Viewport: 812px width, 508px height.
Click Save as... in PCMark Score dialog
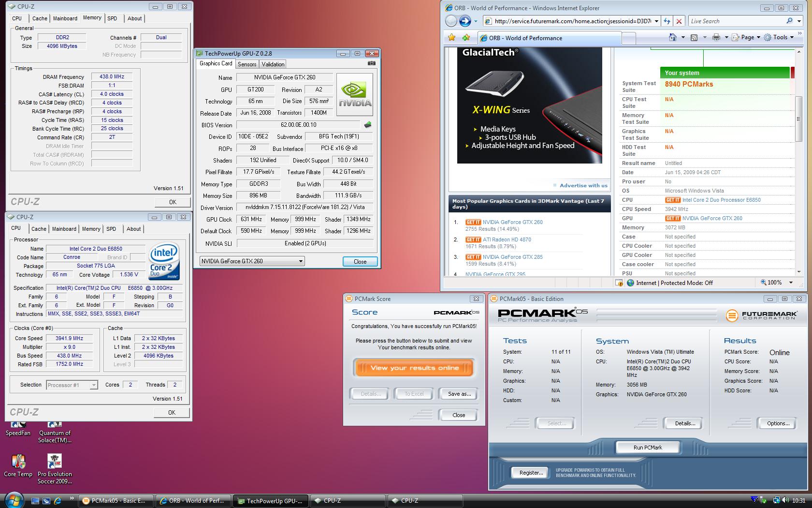point(459,394)
